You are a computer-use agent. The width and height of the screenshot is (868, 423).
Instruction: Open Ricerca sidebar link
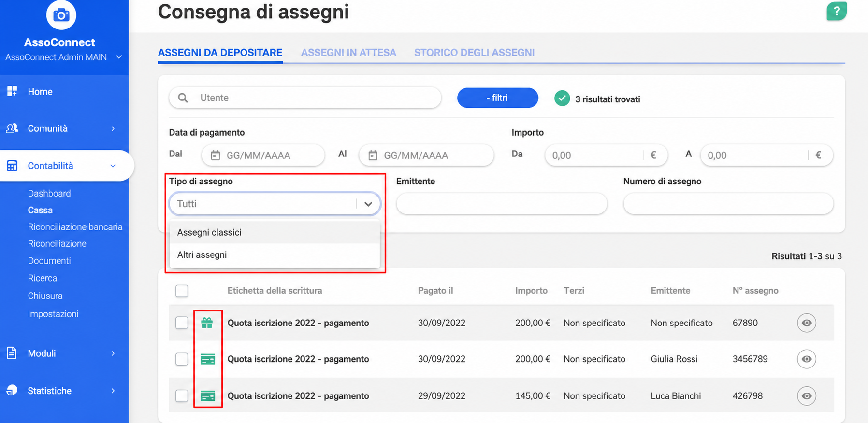pos(43,278)
